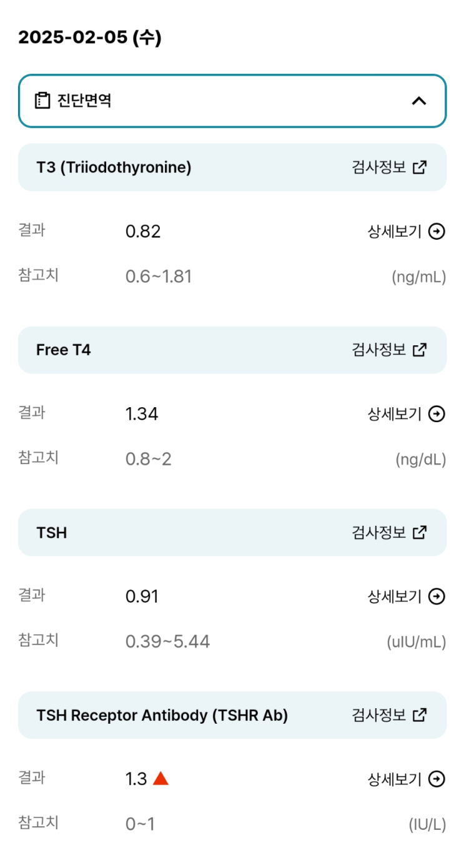Open external link icon for T3 검사정보

420,167
